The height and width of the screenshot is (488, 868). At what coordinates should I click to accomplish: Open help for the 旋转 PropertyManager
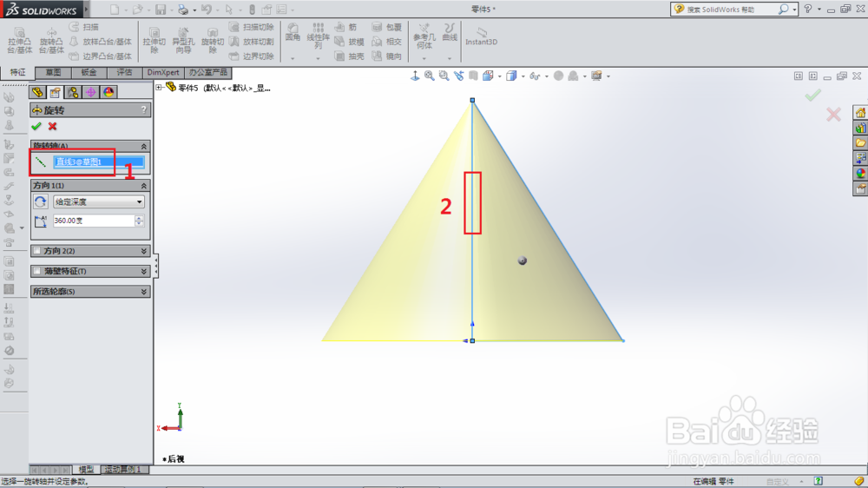pyautogui.click(x=144, y=109)
